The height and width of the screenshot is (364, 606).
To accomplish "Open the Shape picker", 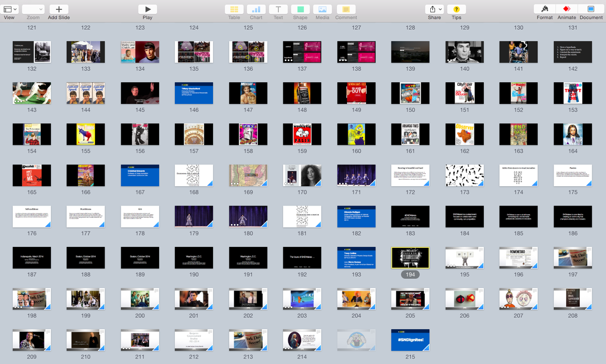I will point(300,9).
